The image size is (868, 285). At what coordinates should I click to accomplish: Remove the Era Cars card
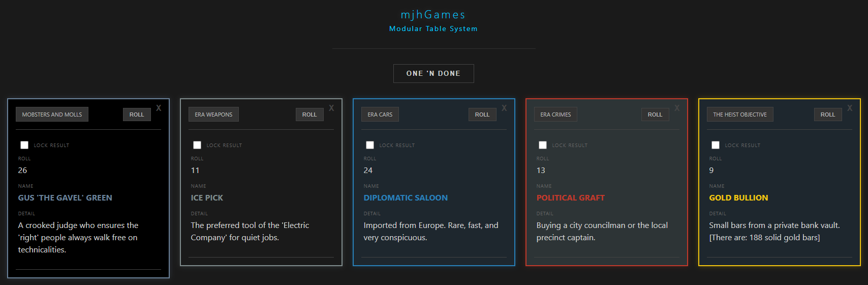(504, 108)
